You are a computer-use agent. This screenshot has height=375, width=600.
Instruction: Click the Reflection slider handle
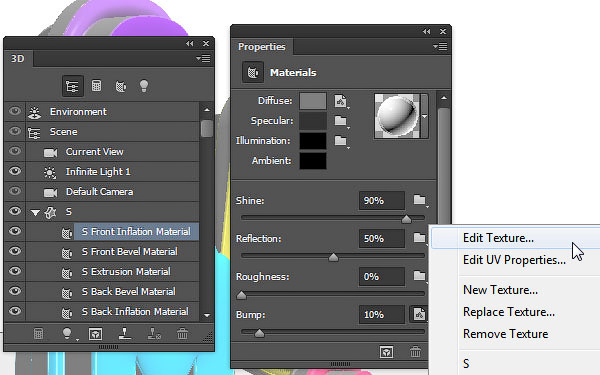[x=333, y=257]
